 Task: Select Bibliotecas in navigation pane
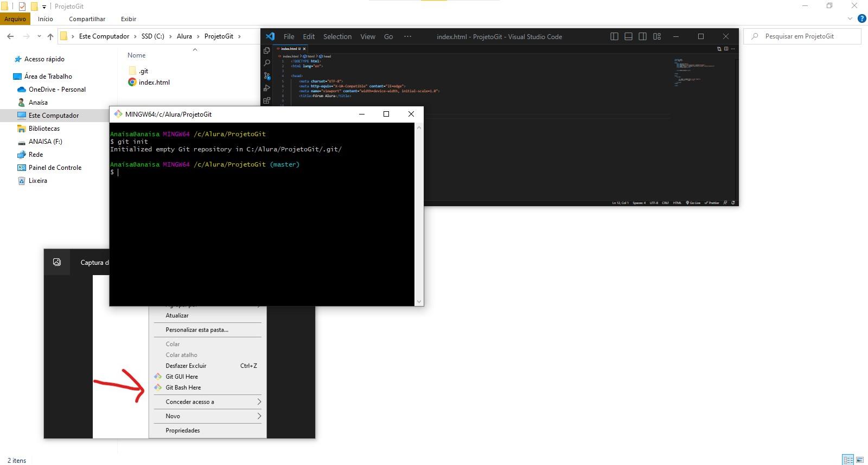pos(39,129)
